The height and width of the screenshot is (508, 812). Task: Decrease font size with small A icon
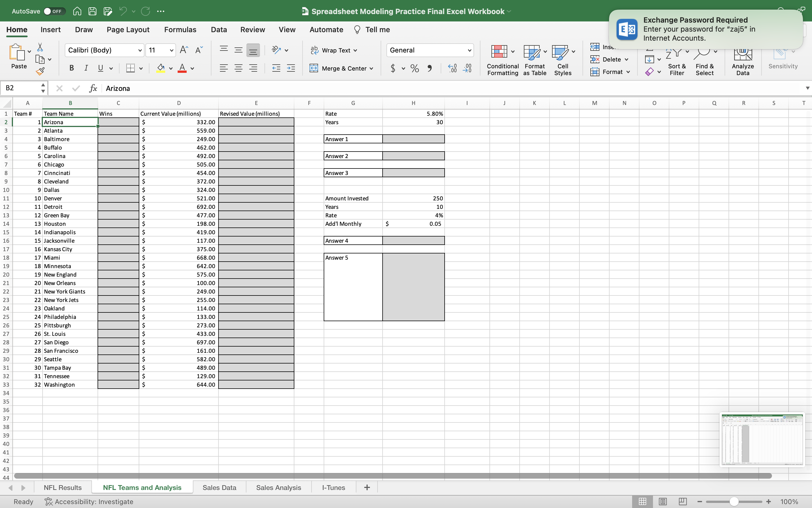click(x=199, y=50)
